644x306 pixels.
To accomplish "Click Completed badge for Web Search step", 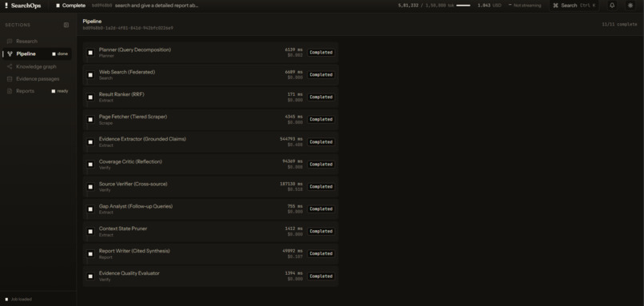I will coord(320,75).
